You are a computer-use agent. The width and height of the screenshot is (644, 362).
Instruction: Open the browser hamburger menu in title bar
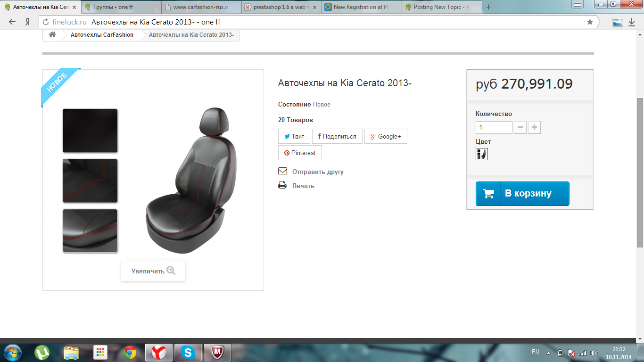tap(578, 4)
